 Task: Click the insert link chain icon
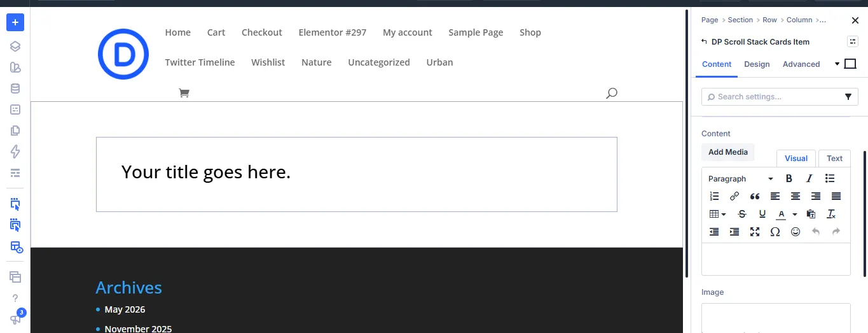click(x=734, y=196)
